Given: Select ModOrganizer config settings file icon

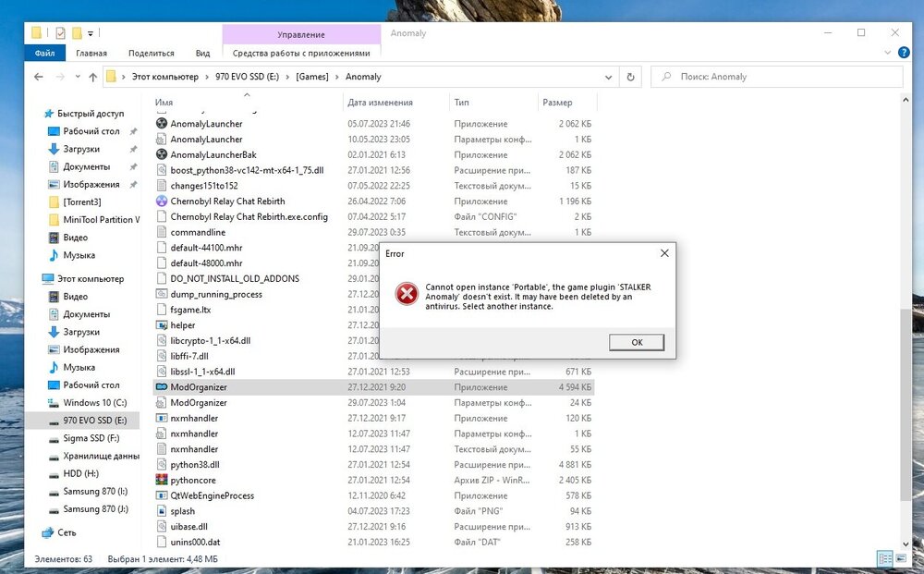Looking at the screenshot, I should click(x=162, y=402).
